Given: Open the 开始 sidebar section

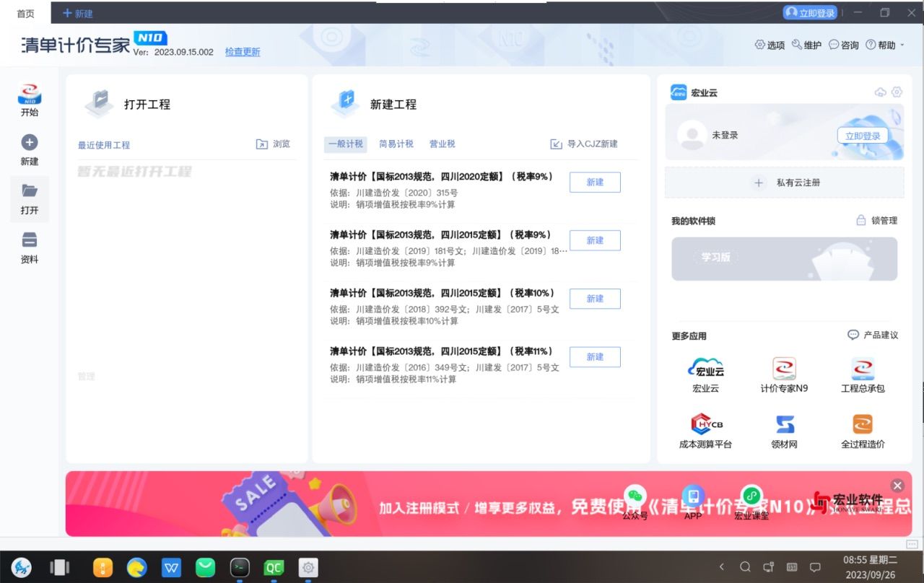Looking at the screenshot, I should 30,100.
